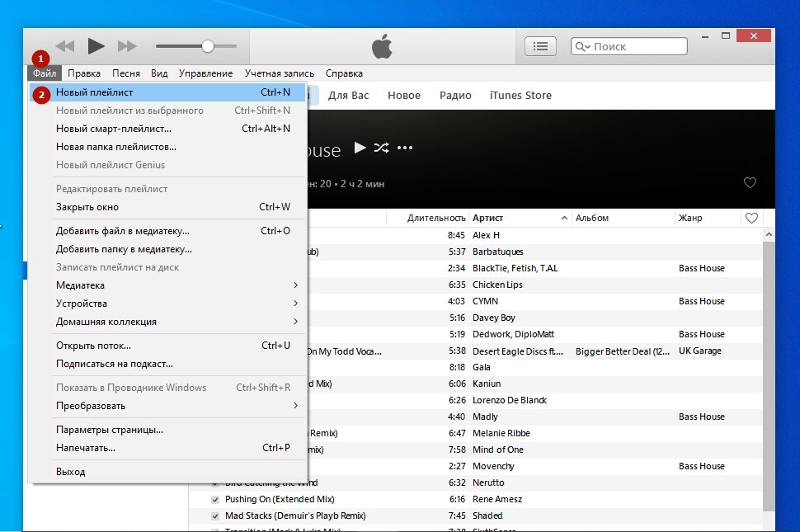Click the play button in top toolbar
The width and height of the screenshot is (800, 532).
coord(96,46)
